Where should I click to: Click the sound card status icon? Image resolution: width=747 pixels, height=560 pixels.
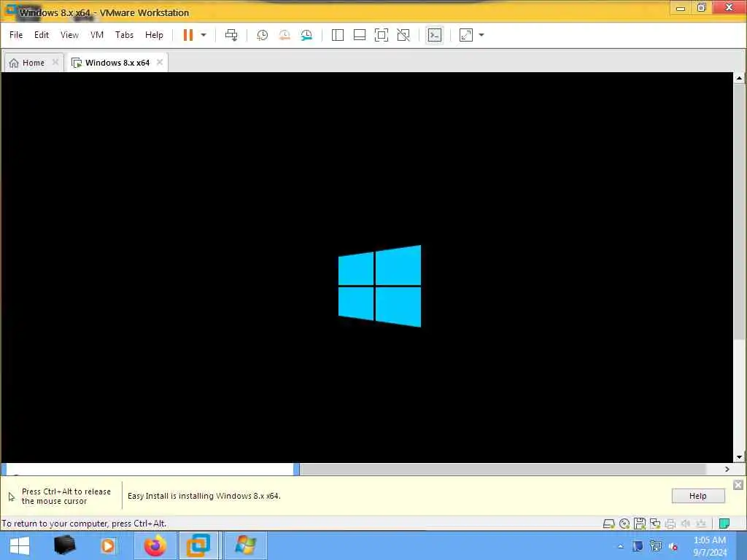[686, 524]
